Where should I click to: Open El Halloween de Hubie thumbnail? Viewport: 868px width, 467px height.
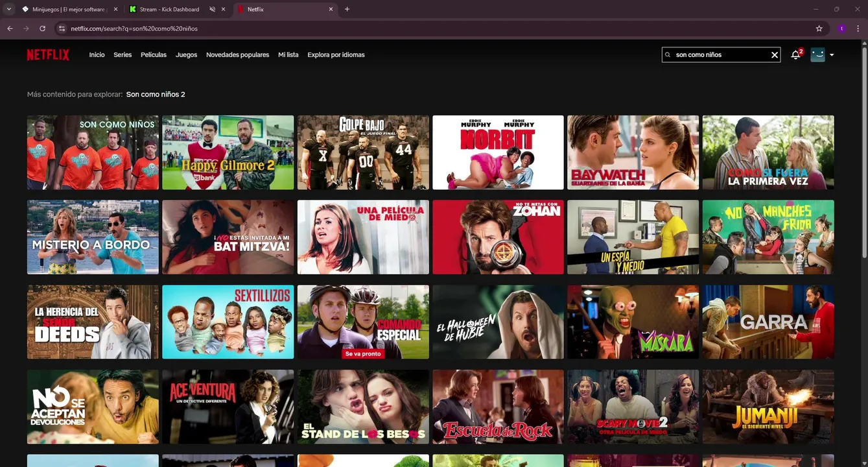[498, 322]
